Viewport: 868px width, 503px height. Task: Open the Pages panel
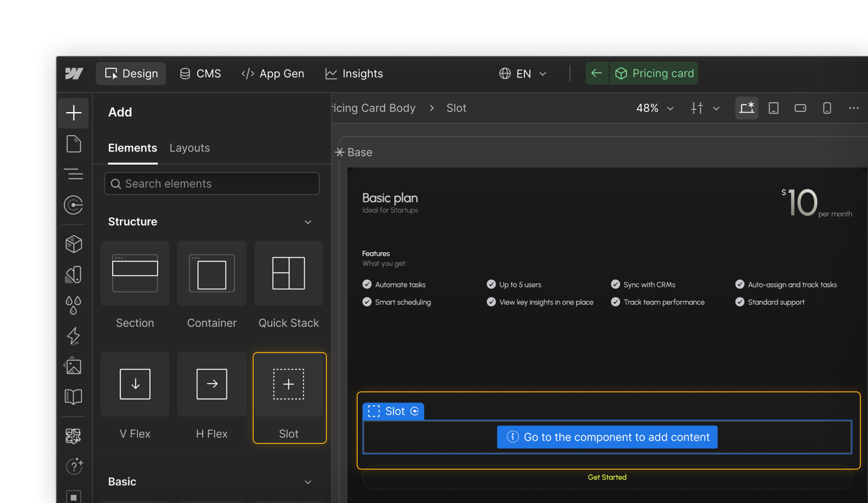coord(73,144)
